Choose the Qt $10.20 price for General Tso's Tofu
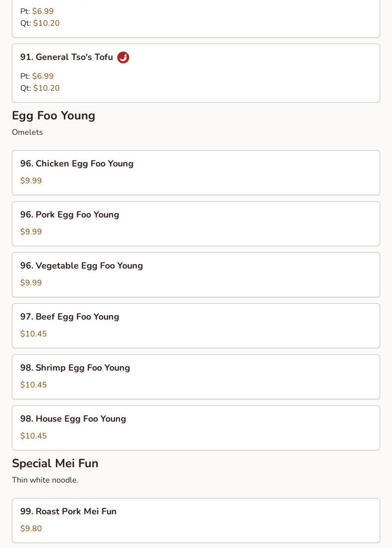 coord(46,88)
